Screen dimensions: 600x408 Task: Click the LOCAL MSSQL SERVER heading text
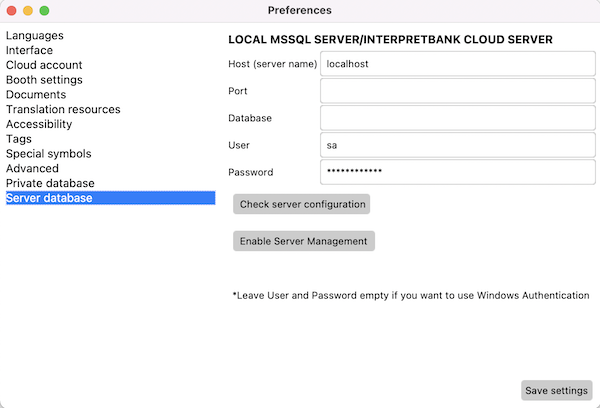pyautogui.click(x=390, y=39)
